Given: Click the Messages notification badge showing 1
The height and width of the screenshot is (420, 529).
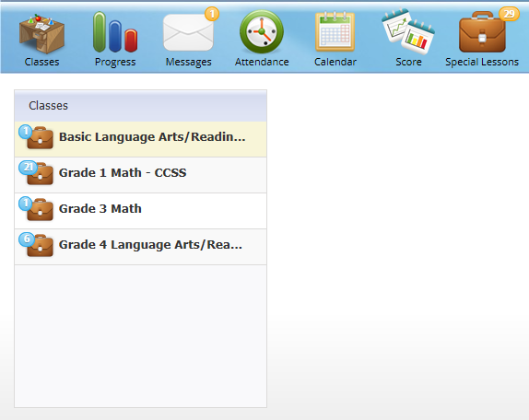Looking at the screenshot, I should click(212, 14).
